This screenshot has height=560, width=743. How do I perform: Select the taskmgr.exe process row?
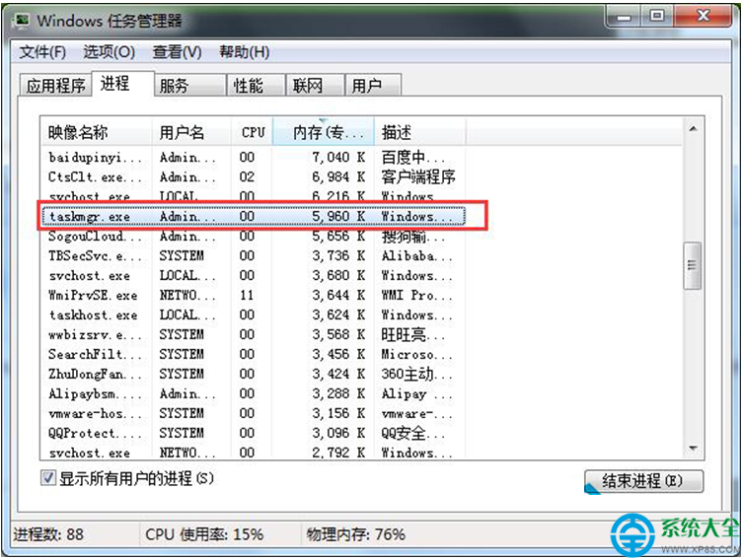pyautogui.click(x=253, y=216)
